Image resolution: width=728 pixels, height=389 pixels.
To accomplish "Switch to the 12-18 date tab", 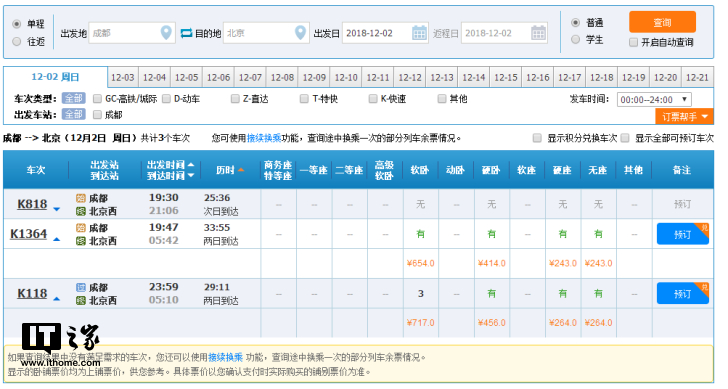I will coord(602,78).
